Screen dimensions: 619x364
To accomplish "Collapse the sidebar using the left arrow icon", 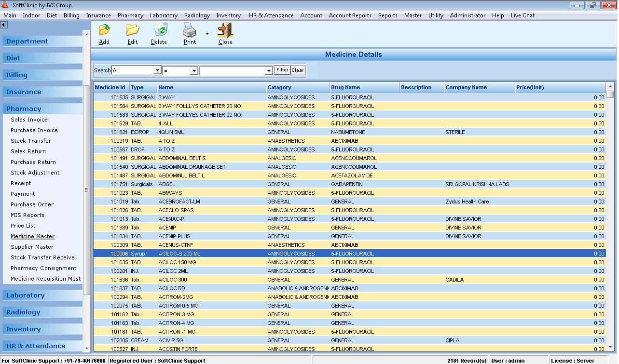I will [4, 24].
